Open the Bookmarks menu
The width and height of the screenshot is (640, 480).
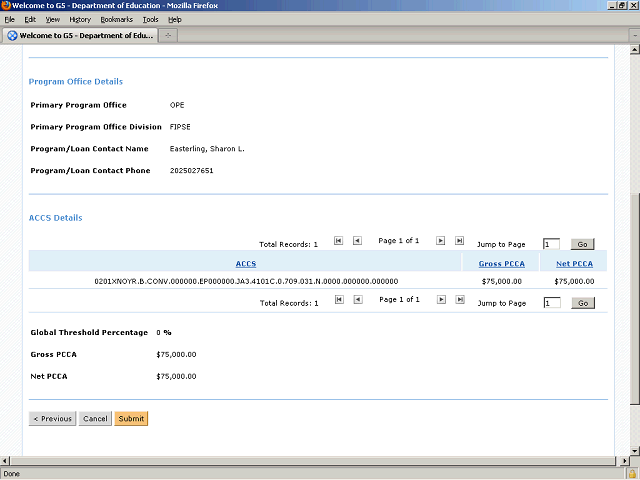[116, 19]
